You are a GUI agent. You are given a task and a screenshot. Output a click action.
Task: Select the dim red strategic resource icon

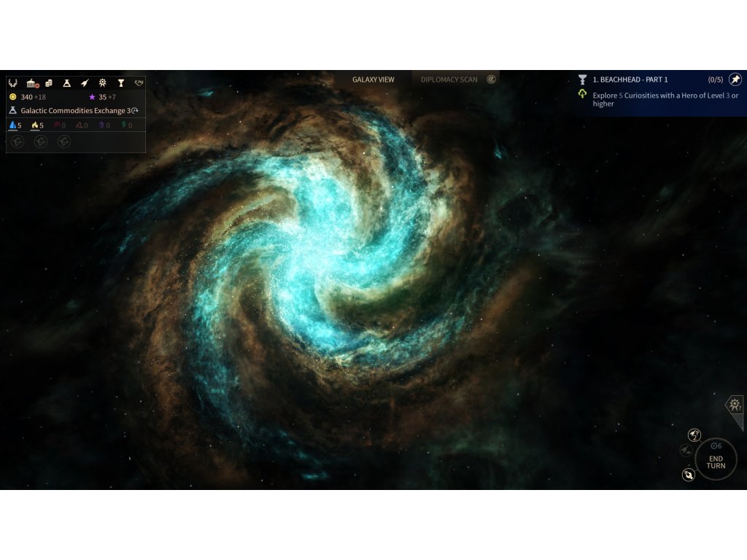pyautogui.click(x=57, y=125)
